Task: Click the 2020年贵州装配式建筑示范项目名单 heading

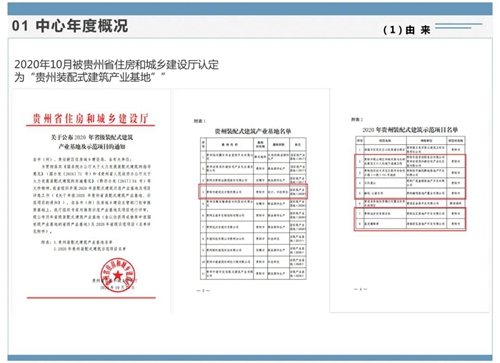Action: point(410,130)
